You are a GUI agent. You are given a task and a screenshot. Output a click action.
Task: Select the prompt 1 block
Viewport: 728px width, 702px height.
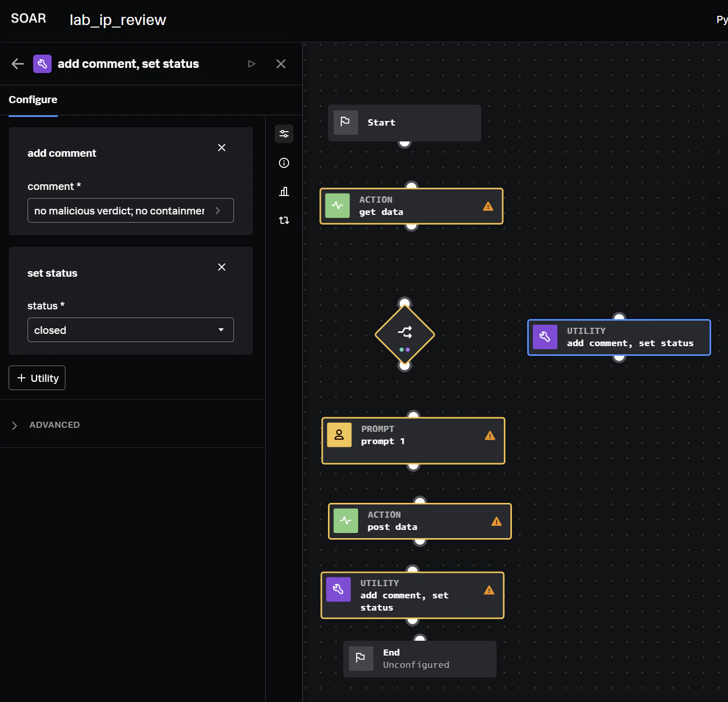413,441
